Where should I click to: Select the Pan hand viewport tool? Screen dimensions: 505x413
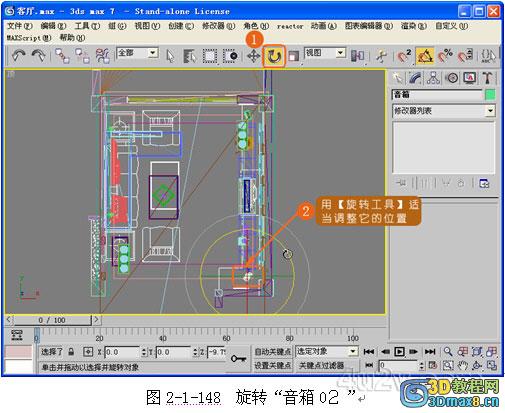click(463, 365)
